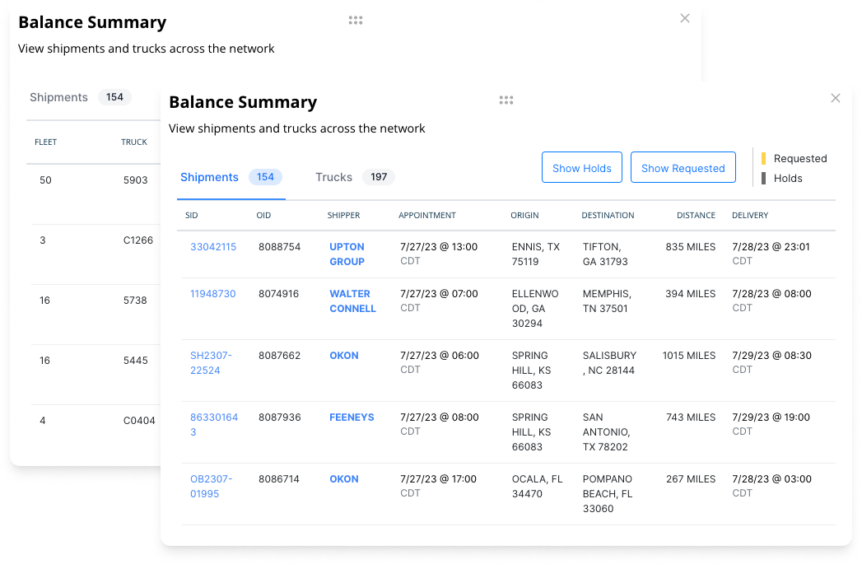Open shipper FEENEYS link
This screenshot has width=862, height=564.
click(351, 417)
